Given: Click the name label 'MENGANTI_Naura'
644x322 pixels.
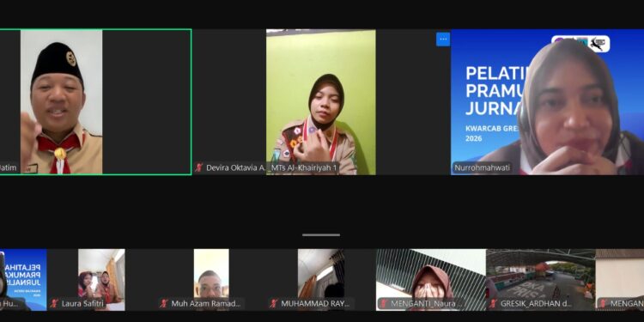Looking at the screenshot, I should pos(426,303).
